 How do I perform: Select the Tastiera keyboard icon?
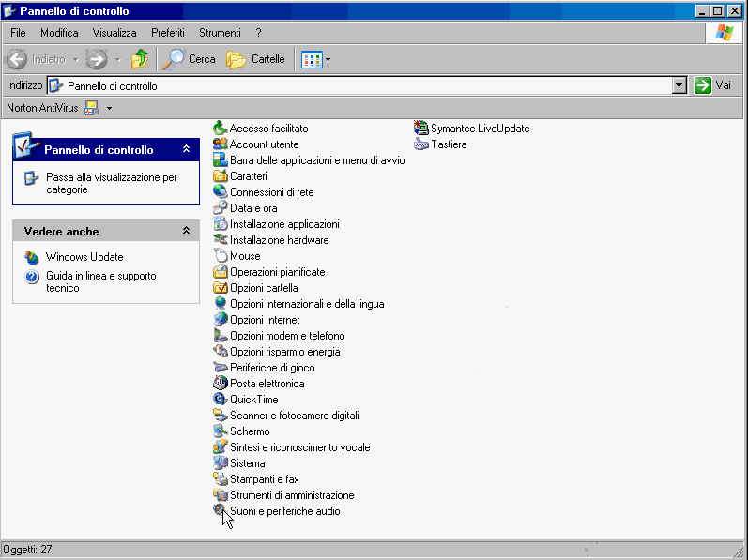tap(421, 144)
